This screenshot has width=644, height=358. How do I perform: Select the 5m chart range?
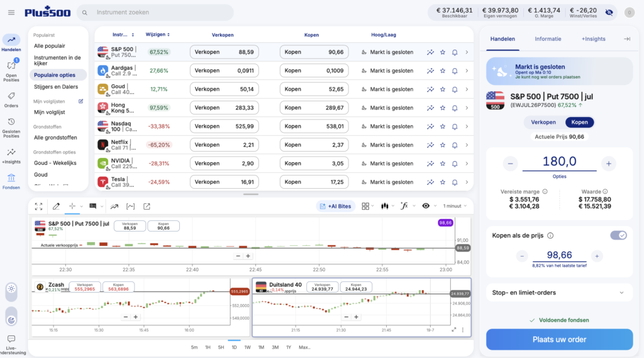click(194, 347)
